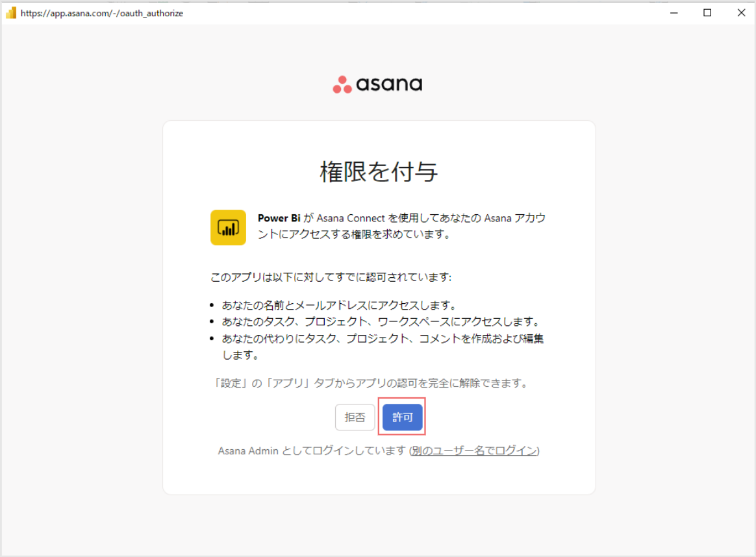Click text Asana Admin としてログインしています
Screen dimensions: 756x557
point(312,451)
